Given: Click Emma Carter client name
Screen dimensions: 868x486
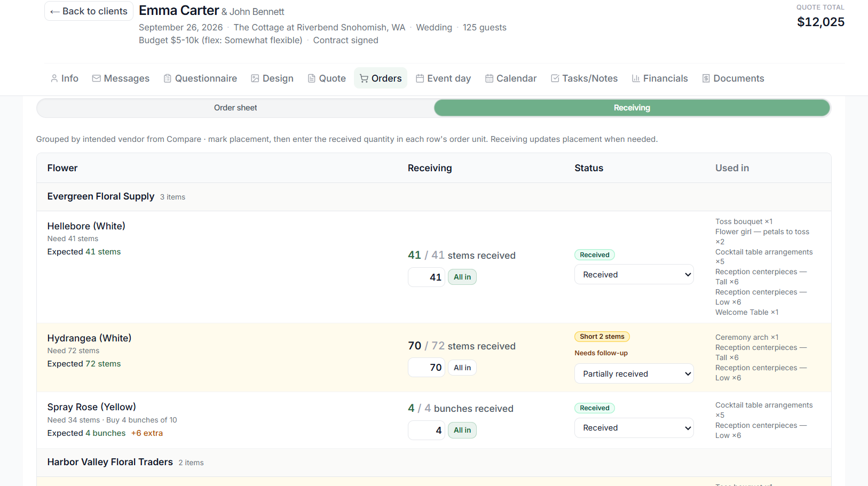Looking at the screenshot, I should 179,10.
